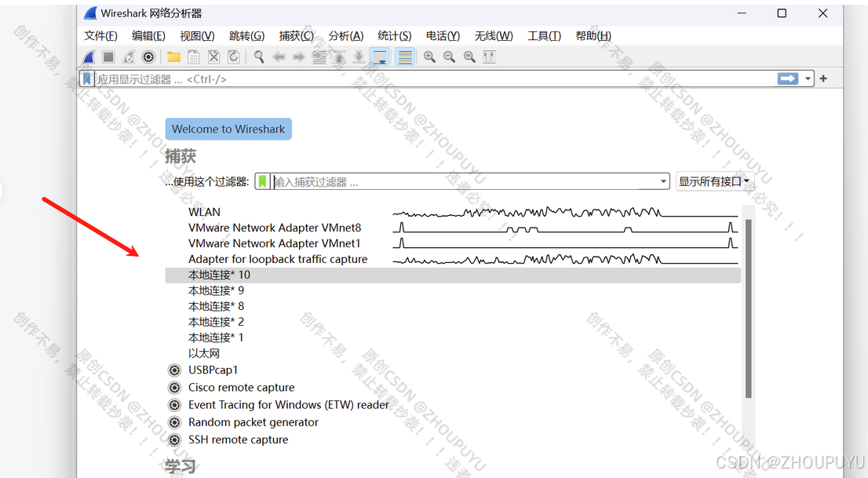Close the capture file
Viewport: 868px width, 478px height.
point(213,57)
